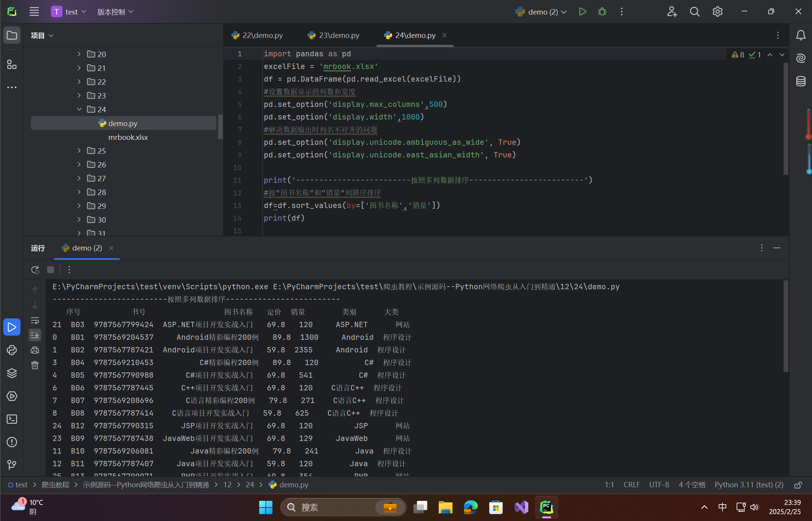Open Git version control tool window
This screenshot has width=812, height=521.
[12, 465]
